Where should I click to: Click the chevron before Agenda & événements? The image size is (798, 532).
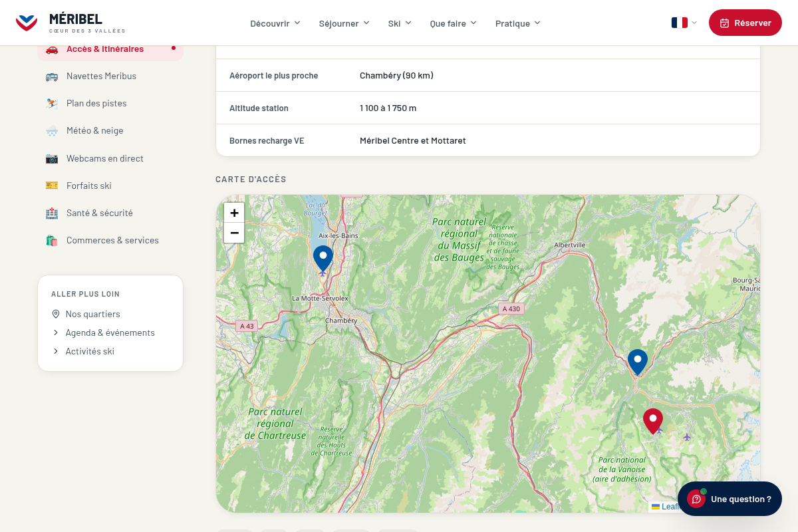(56, 332)
